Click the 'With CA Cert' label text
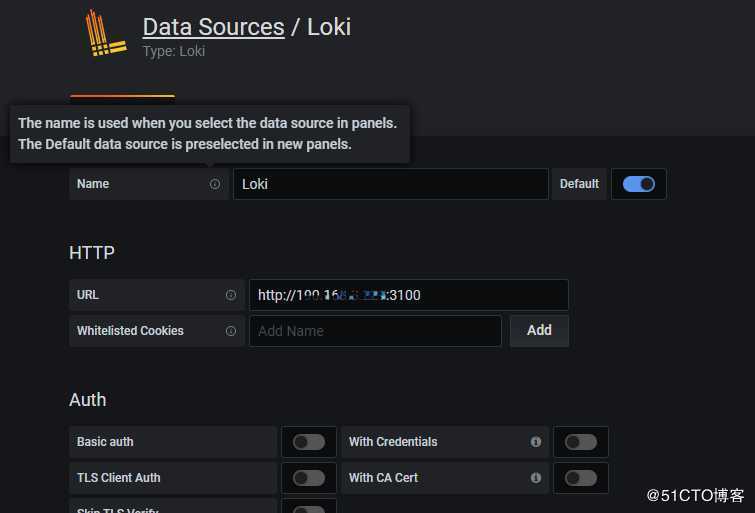 [383, 478]
